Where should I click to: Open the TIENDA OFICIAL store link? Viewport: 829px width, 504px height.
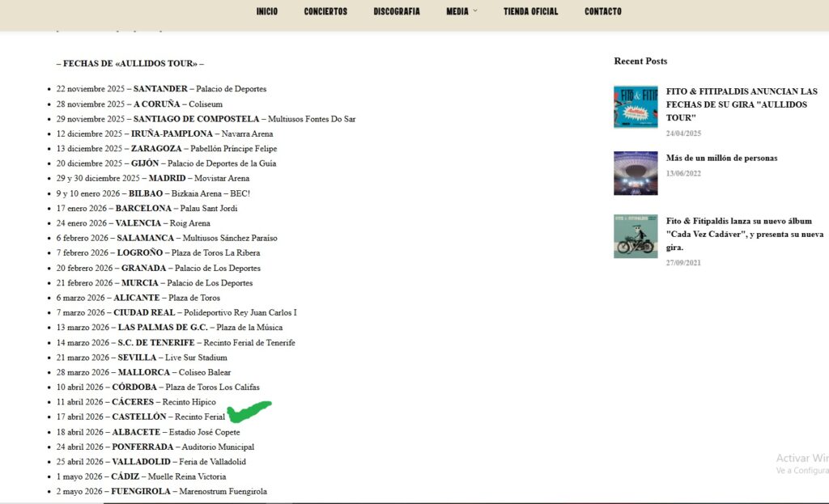(530, 11)
